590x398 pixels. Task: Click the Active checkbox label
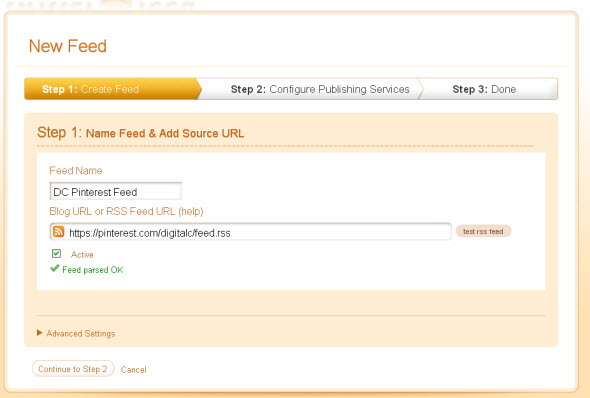point(82,255)
